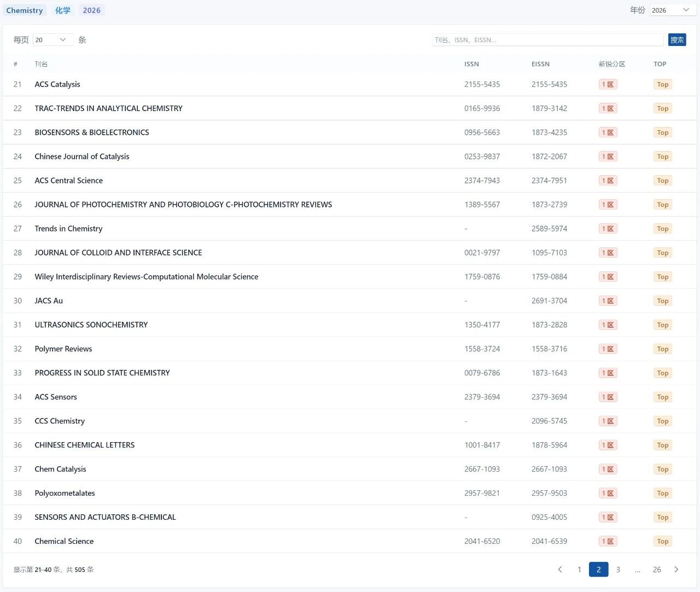Click the Top badge for ACS Sensors
The image size is (700, 592).
(662, 397)
